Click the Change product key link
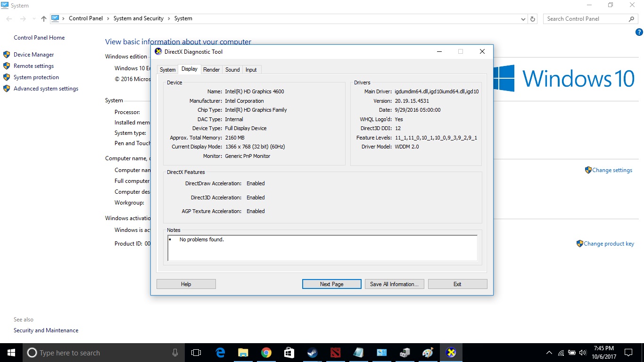 (x=609, y=244)
